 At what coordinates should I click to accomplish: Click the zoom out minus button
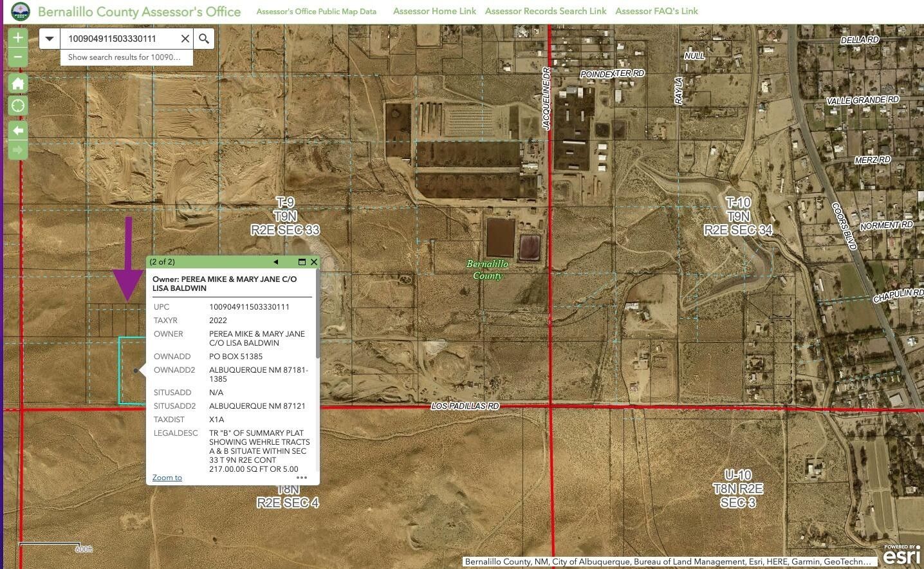(x=18, y=57)
